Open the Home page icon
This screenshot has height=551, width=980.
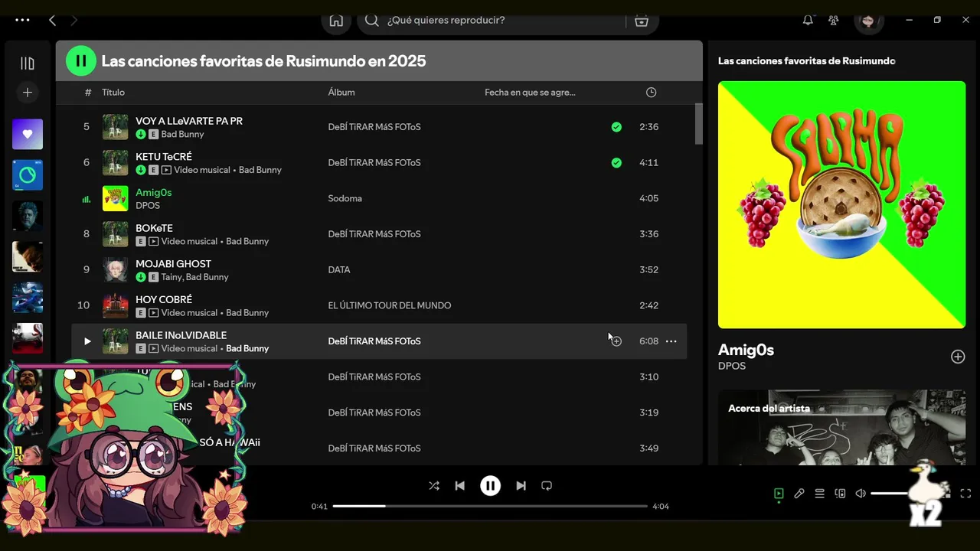(x=336, y=21)
